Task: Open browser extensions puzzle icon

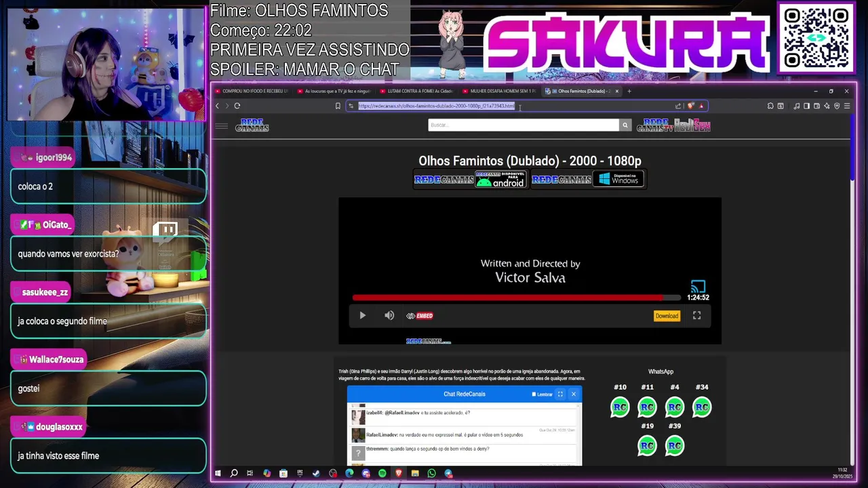Action: click(770, 106)
